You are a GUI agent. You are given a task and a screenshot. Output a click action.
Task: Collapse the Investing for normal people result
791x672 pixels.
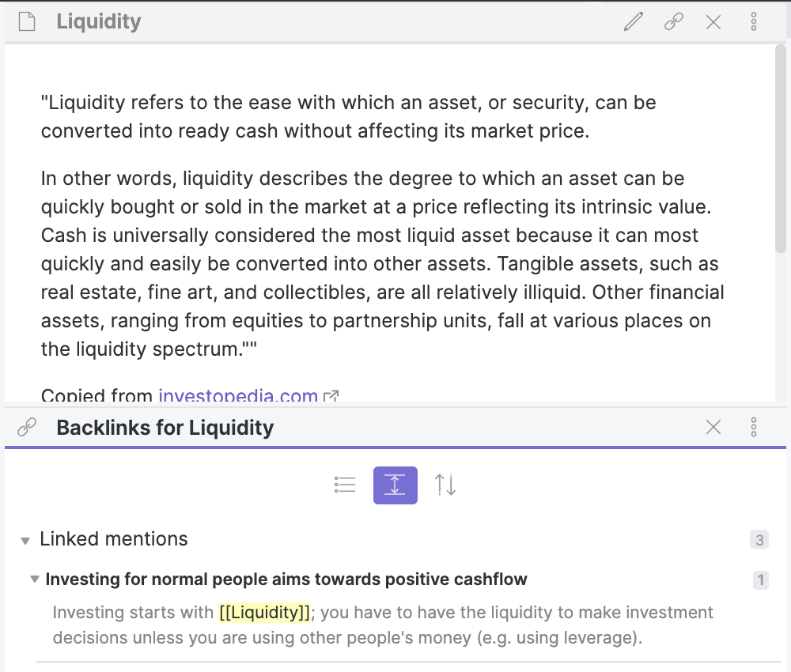pos(34,580)
